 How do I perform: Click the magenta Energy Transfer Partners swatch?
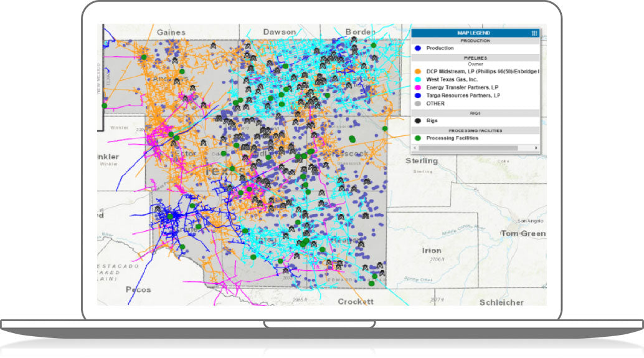click(x=418, y=88)
